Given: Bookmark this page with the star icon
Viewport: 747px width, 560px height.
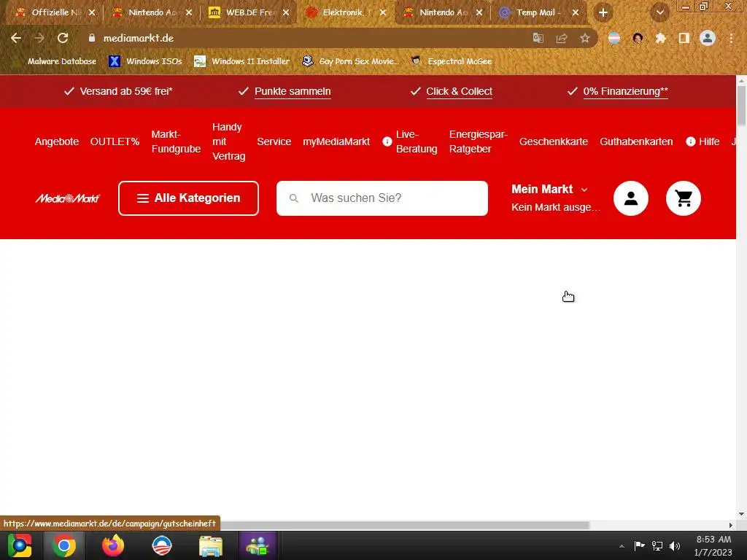Looking at the screenshot, I should [x=584, y=38].
